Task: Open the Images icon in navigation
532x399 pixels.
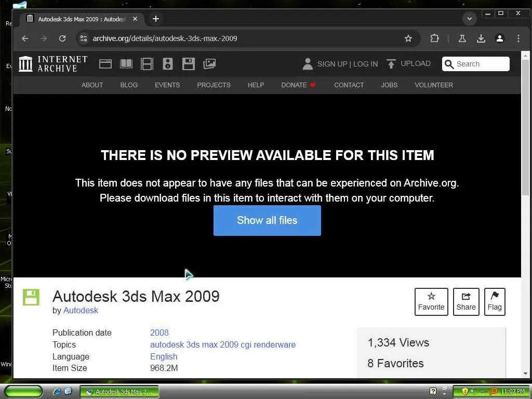Action: point(209,64)
